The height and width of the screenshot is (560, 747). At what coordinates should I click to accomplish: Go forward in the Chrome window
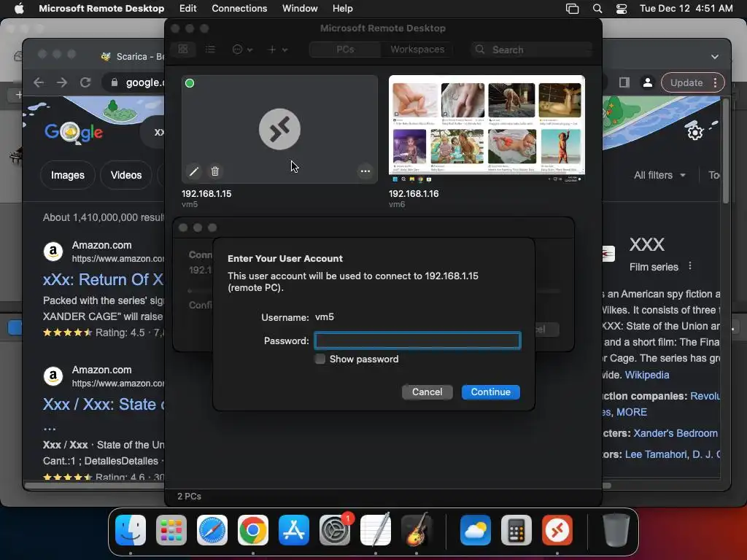[x=62, y=82]
